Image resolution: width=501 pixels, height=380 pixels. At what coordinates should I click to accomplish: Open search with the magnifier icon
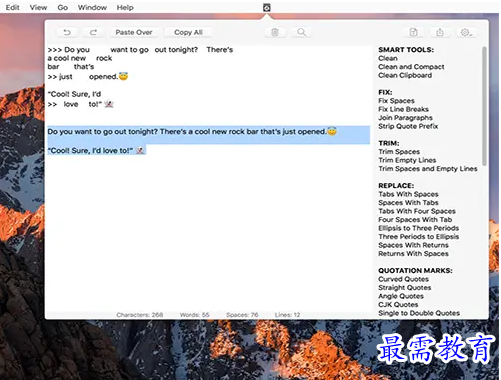[x=301, y=32]
